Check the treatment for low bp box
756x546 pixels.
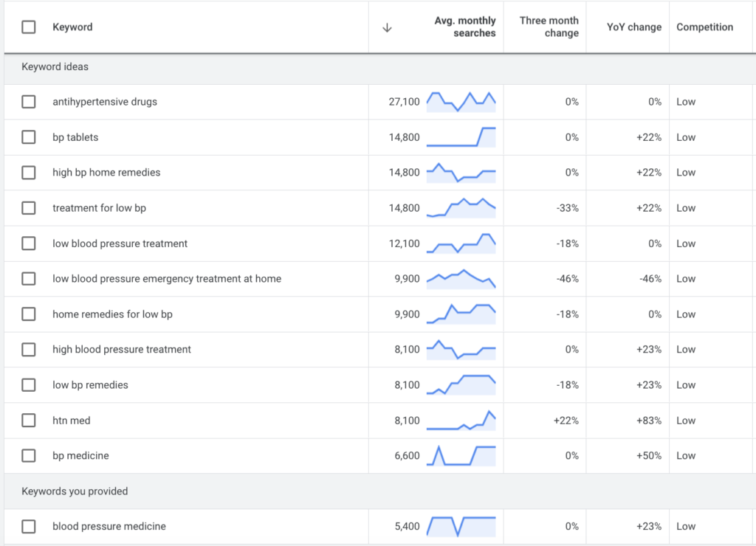click(x=29, y=208)
